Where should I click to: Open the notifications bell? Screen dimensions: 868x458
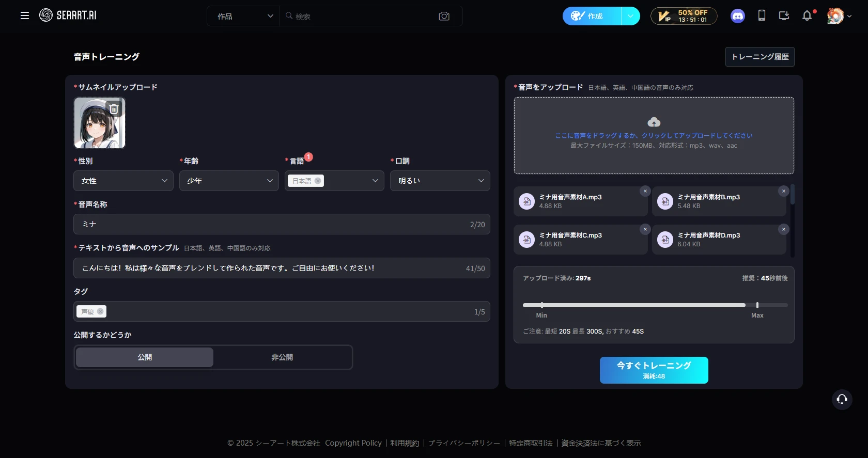[x=807, y=16]
